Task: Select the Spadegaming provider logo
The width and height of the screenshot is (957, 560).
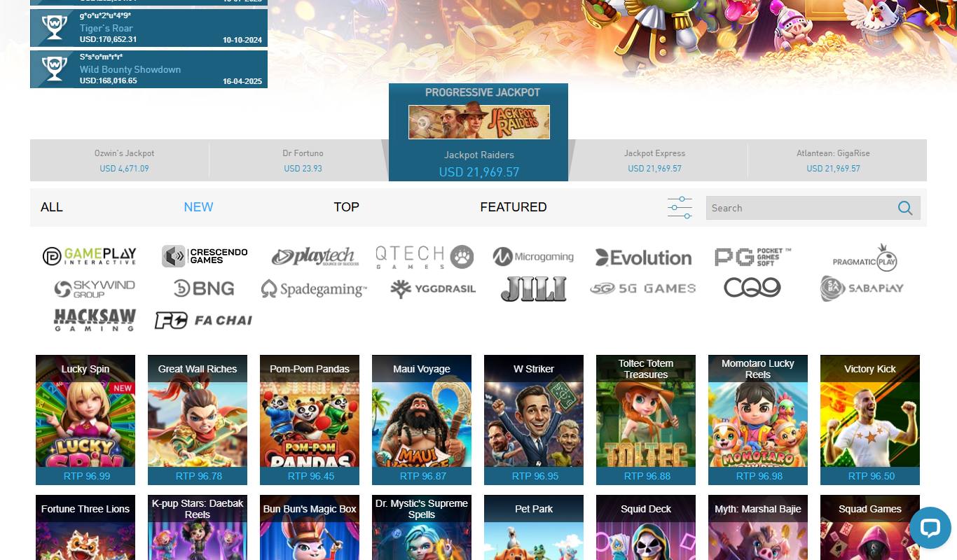Action: pos(314,288)
